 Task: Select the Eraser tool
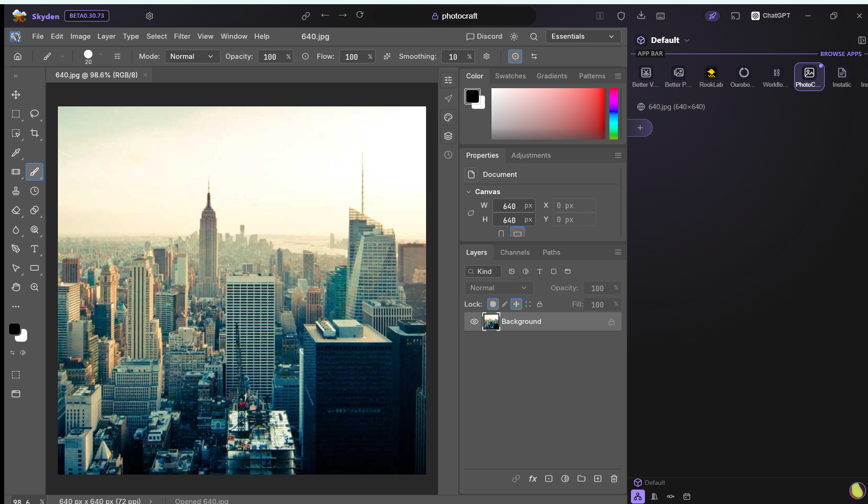16,210
